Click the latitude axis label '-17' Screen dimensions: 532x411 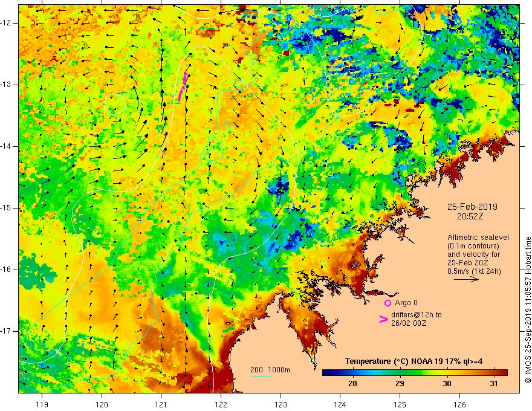(x=6, y=331)
